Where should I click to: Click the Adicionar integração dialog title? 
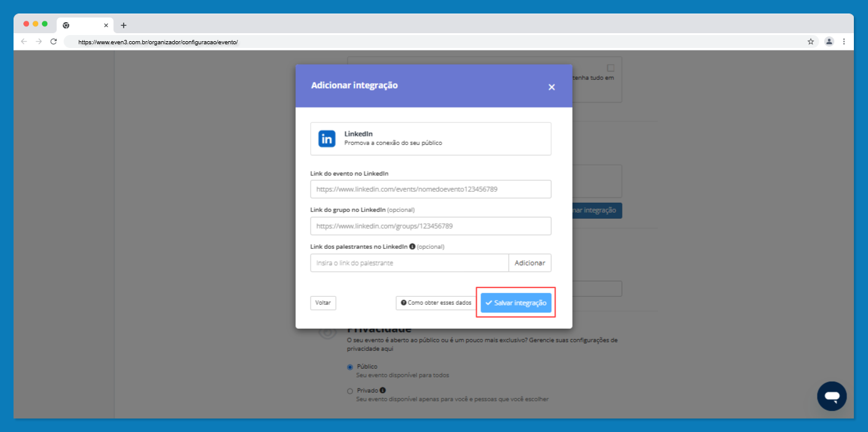coord(354,85)
